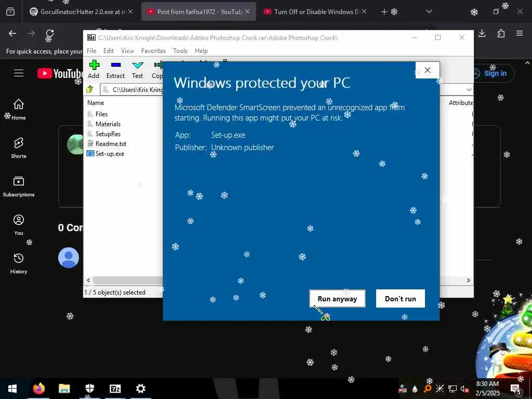Click the magnifier tray icon
532x399 pixels.
click(427, 389)
